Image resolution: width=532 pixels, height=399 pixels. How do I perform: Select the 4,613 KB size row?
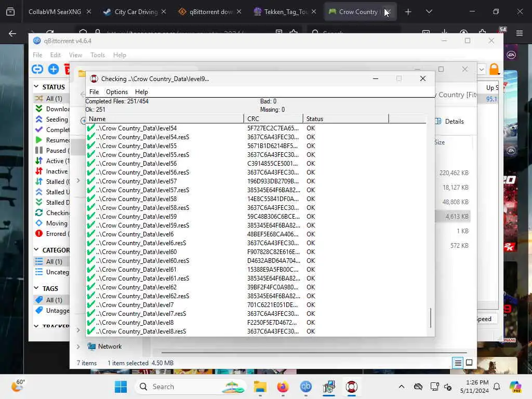click(453, 217)
